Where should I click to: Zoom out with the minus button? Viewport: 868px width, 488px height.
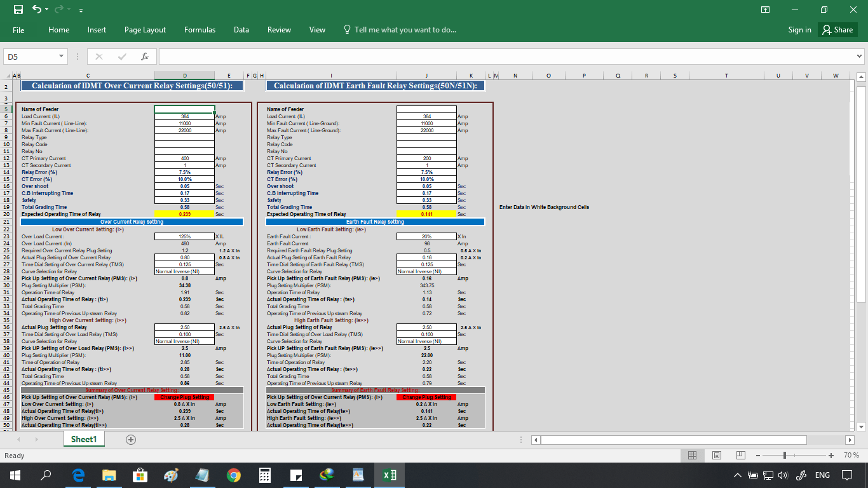click(x=758, y=456)
